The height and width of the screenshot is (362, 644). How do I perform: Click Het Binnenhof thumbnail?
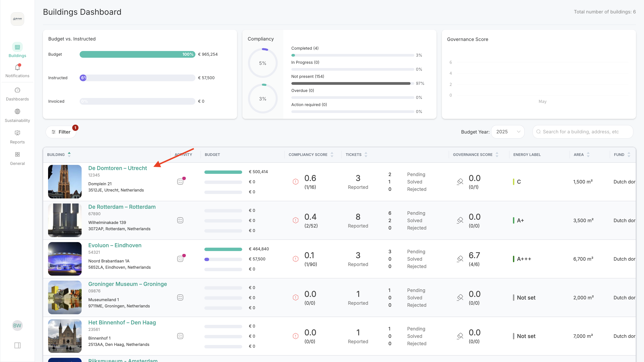pos(65,336)
